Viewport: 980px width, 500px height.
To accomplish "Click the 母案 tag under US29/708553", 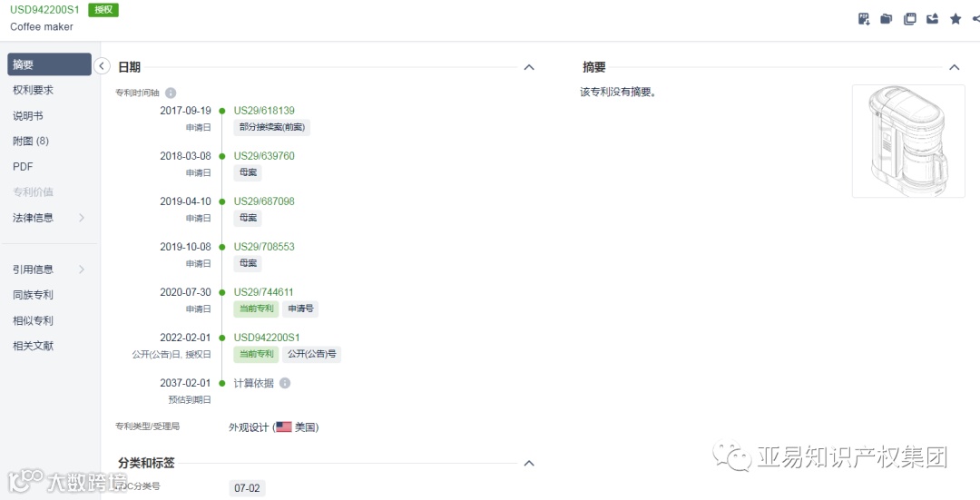I will [248, 263].
